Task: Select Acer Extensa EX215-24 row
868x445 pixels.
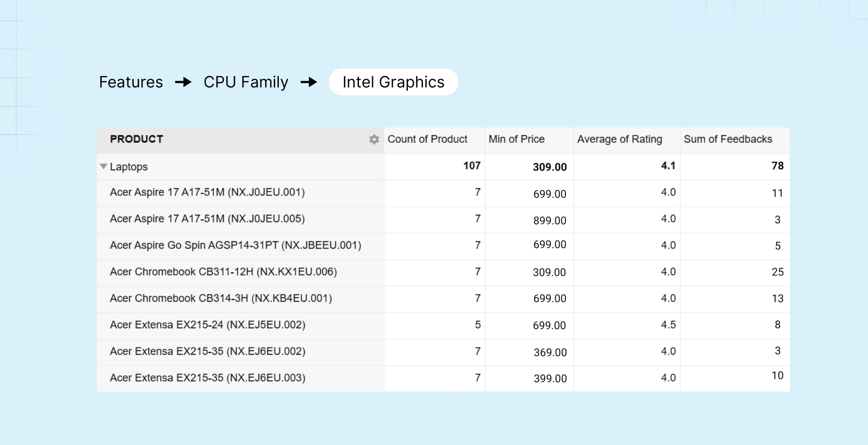Action: (x=207, y=325)
